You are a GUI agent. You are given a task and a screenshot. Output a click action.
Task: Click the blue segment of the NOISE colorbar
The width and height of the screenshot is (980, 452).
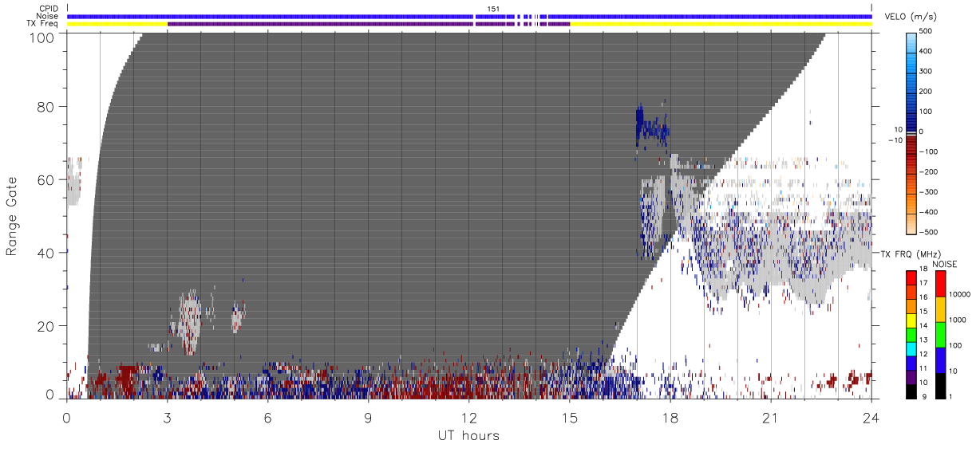pyautogui.click(x=940, y=360)
